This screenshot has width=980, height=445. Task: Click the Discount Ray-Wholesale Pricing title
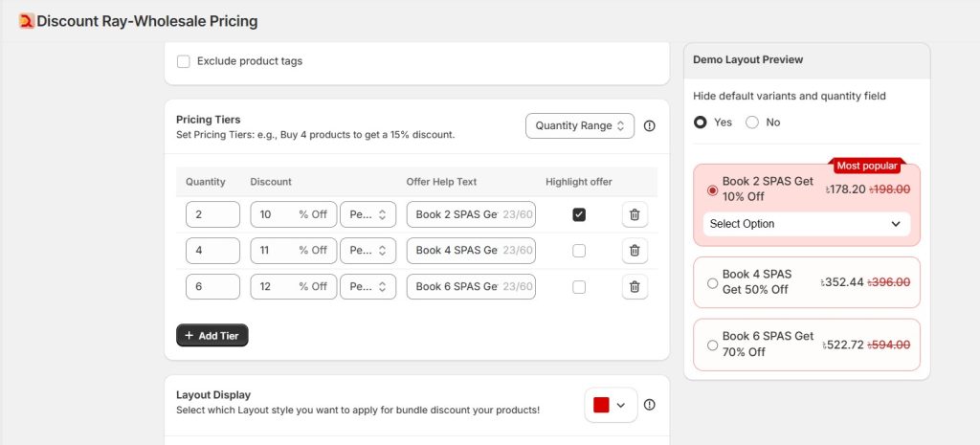pos(146,21)
